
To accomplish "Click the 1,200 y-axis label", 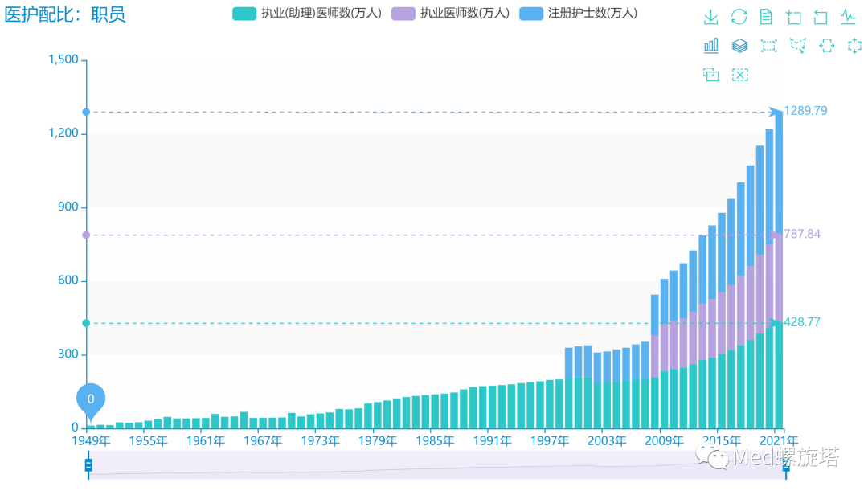I will (x=63, y=133).
